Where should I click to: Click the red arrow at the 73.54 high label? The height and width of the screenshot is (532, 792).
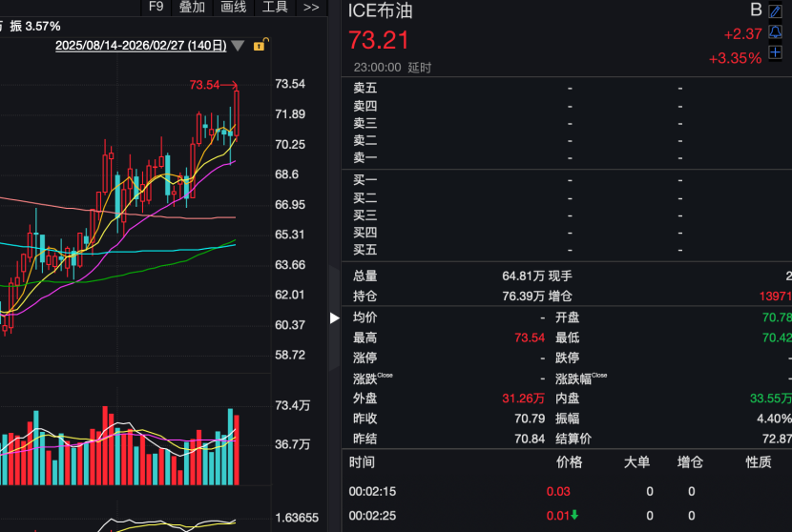(230, 85)
